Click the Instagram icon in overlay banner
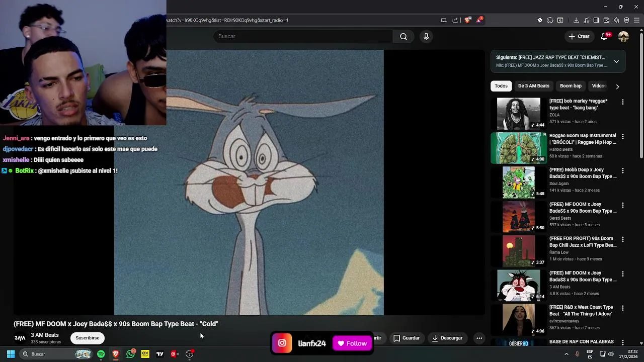 (x=282, y=343)
